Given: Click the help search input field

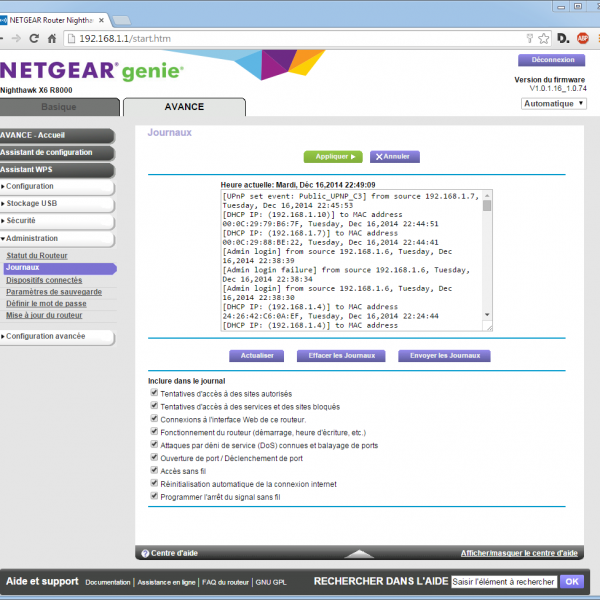Looking at the screenshot, I should coord(503,581).
